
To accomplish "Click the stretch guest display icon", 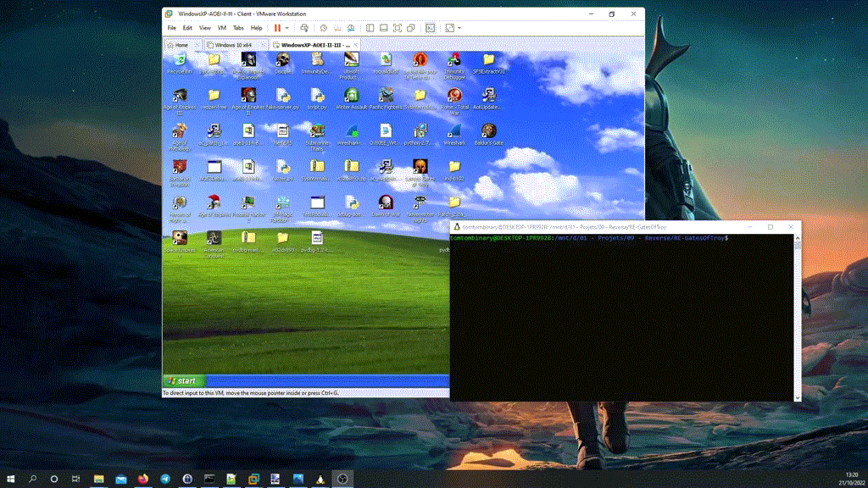I will click(x=449, y=28).
